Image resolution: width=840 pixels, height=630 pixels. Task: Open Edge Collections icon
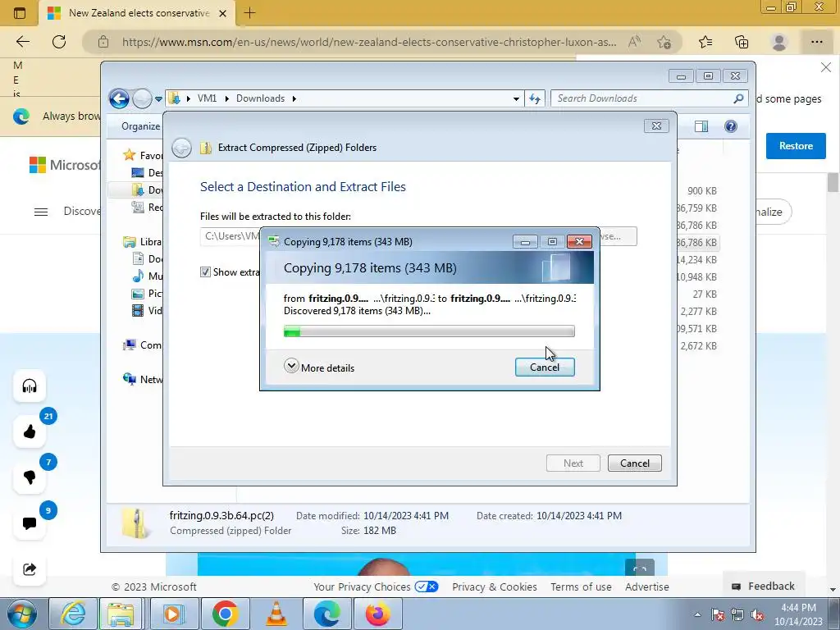(x=742, y=42)
